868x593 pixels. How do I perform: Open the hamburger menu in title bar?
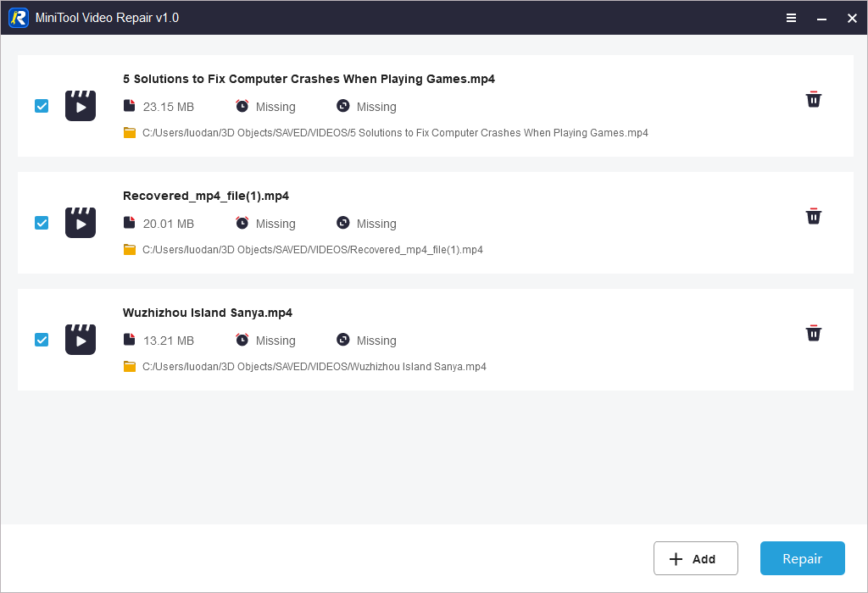pos(791,18)
